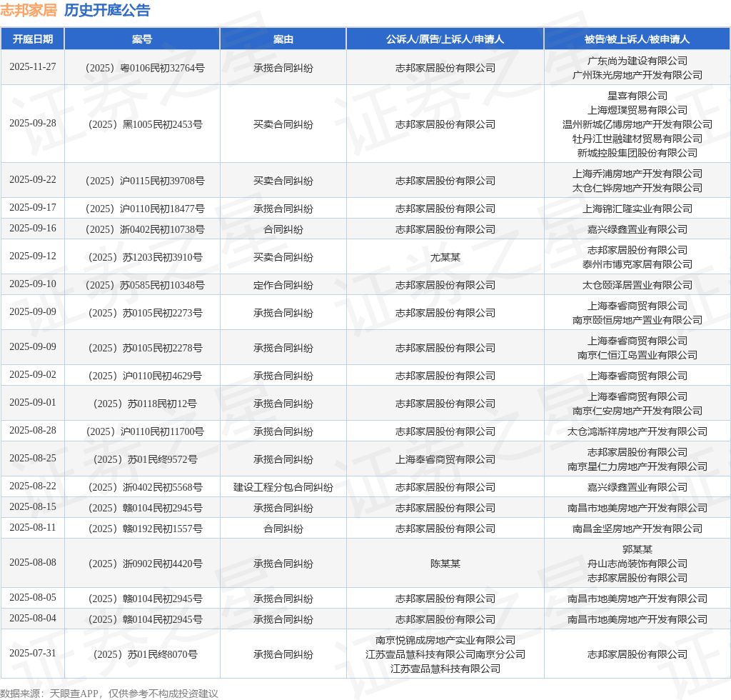Select the 开庭日期 column header
Image resolution: width=731 pixels, height=700 pixels.
pyautogui.click(x=33, y=39)
